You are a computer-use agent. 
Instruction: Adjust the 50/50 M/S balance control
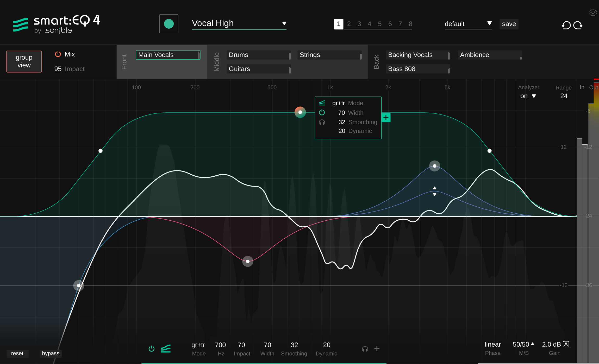point(523,344)
